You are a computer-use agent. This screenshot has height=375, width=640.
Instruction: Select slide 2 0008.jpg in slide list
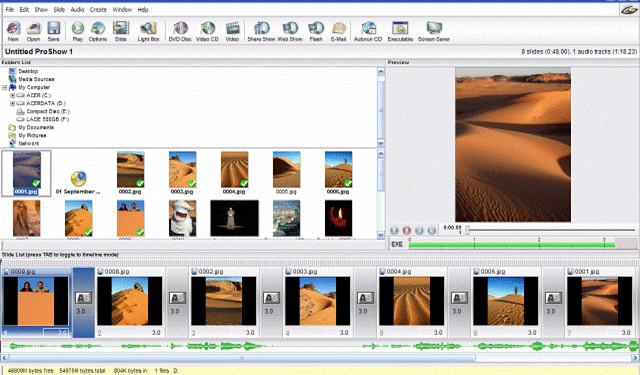click(x=130, y=302)
